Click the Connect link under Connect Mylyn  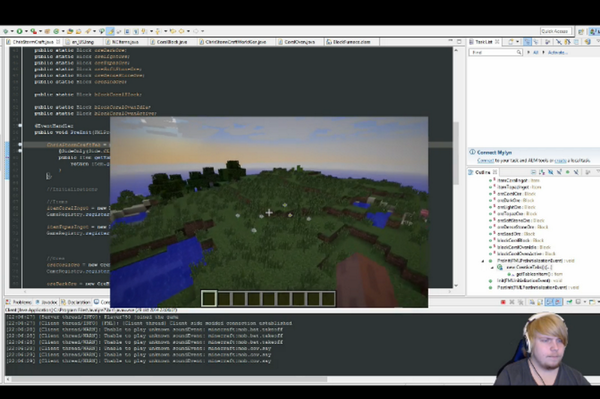tap(485, 161)
